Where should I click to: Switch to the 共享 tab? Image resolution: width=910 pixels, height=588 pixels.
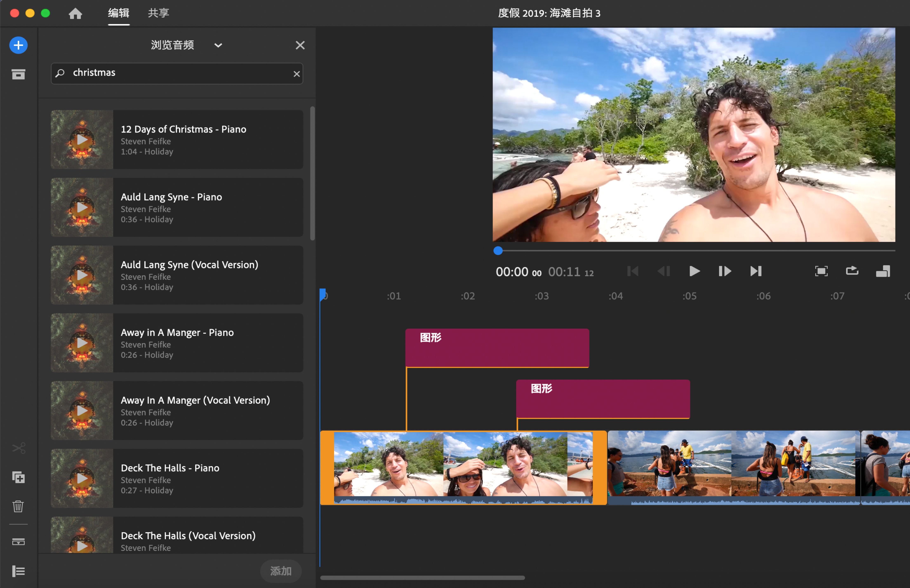(x=159, y=13)
